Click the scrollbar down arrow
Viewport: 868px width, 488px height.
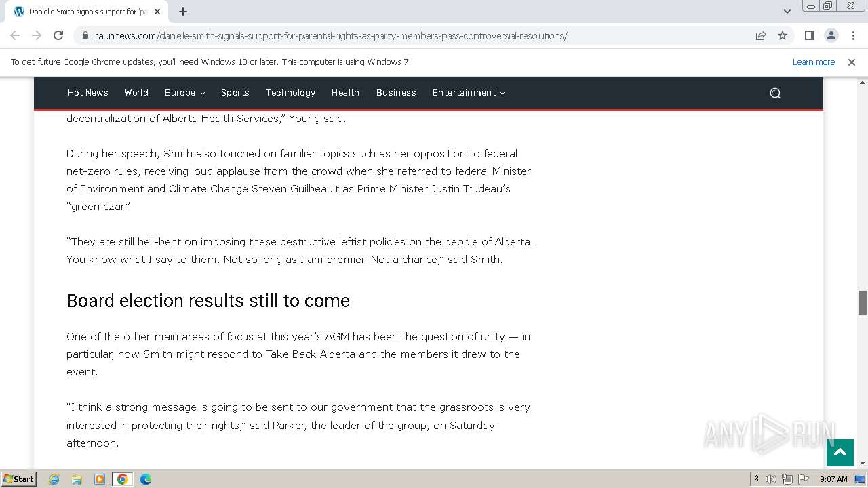(863, 462)
